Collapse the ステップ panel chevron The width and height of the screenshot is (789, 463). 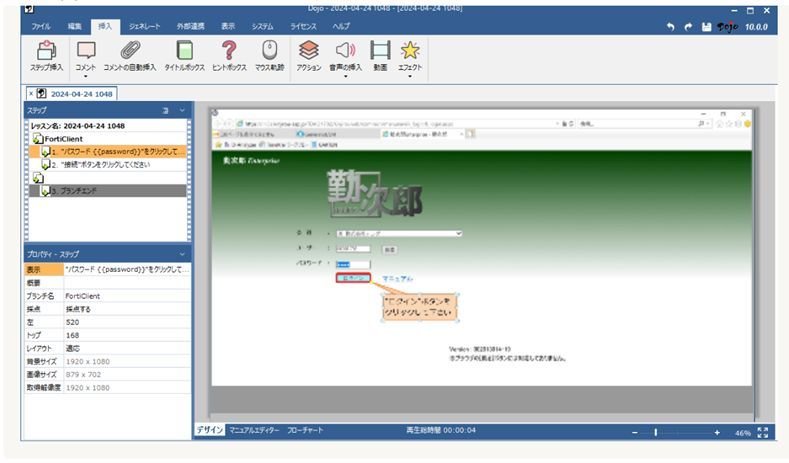click(x=182, y=110)
